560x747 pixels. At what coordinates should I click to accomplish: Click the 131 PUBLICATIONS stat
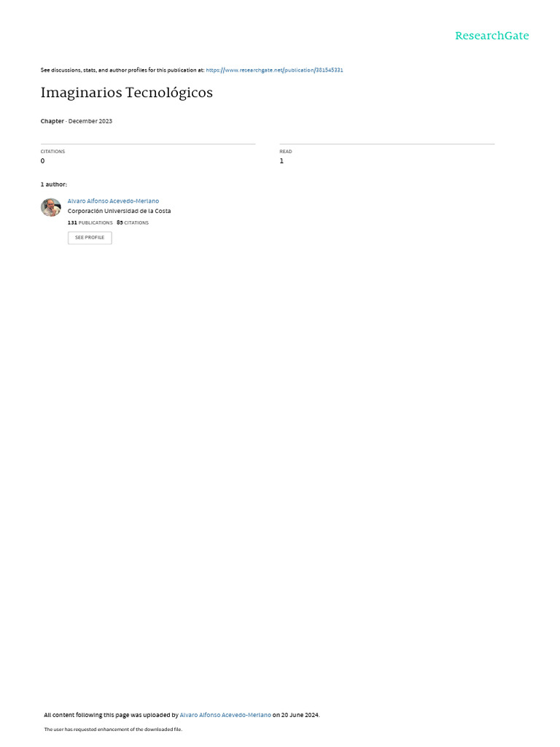tap(90, 222)
